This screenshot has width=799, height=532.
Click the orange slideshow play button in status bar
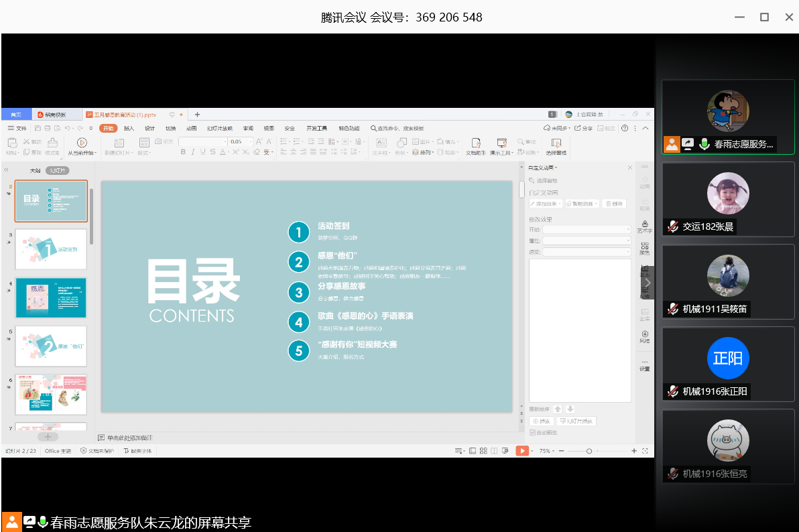[522, 451]
